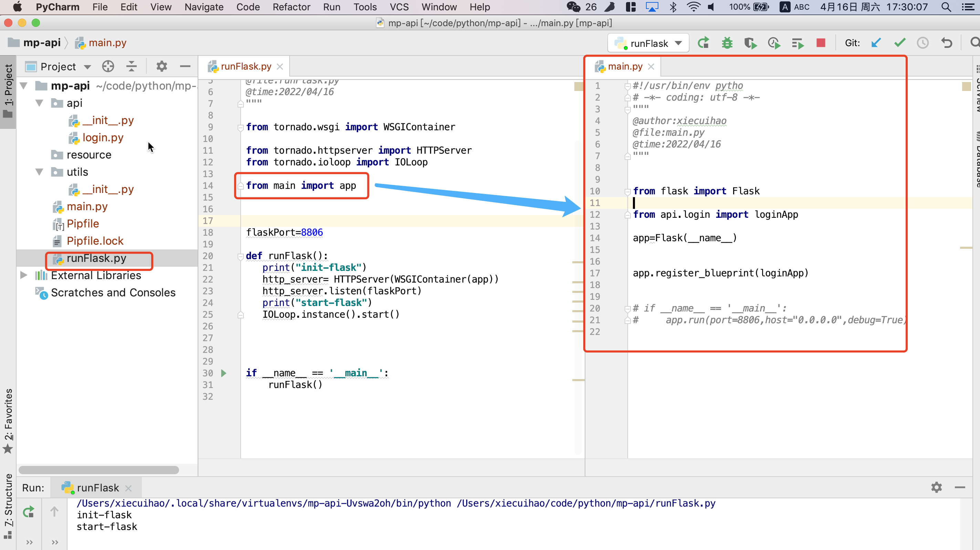Collapse the mp-api root folder
980x550 pixels.
coord(23,86)
